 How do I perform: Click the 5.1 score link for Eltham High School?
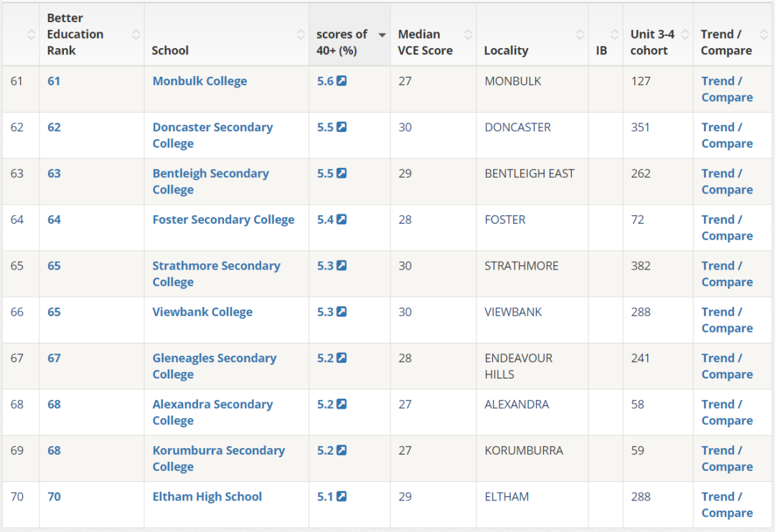point(325,496)
